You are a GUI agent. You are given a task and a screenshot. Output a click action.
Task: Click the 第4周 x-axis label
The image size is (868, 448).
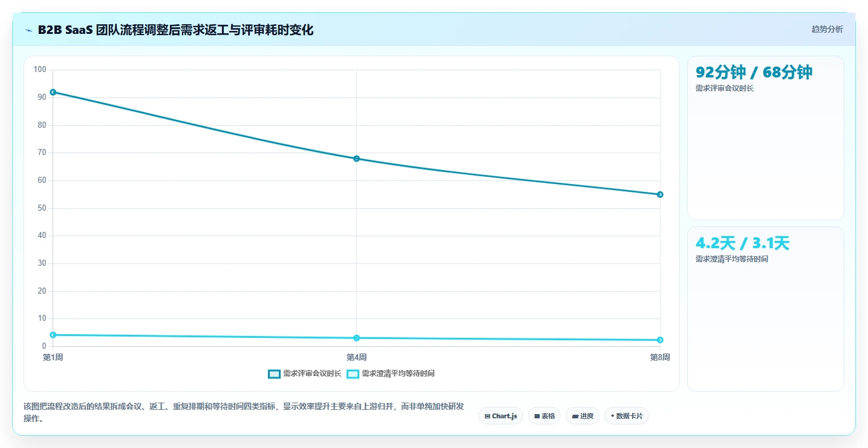coord(356,357)
